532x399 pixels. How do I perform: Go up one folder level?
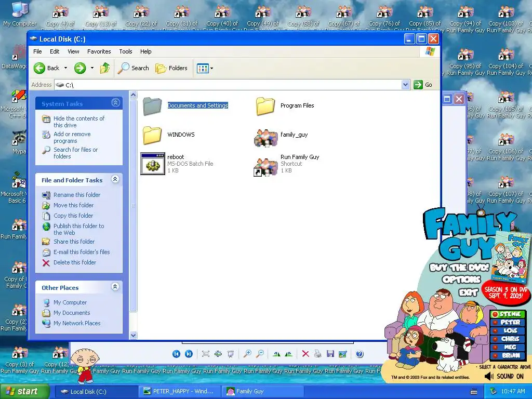(105, 68)
